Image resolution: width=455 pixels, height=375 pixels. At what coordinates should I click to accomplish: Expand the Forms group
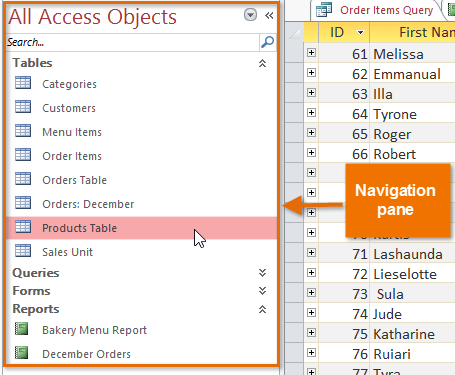[262, 291]
